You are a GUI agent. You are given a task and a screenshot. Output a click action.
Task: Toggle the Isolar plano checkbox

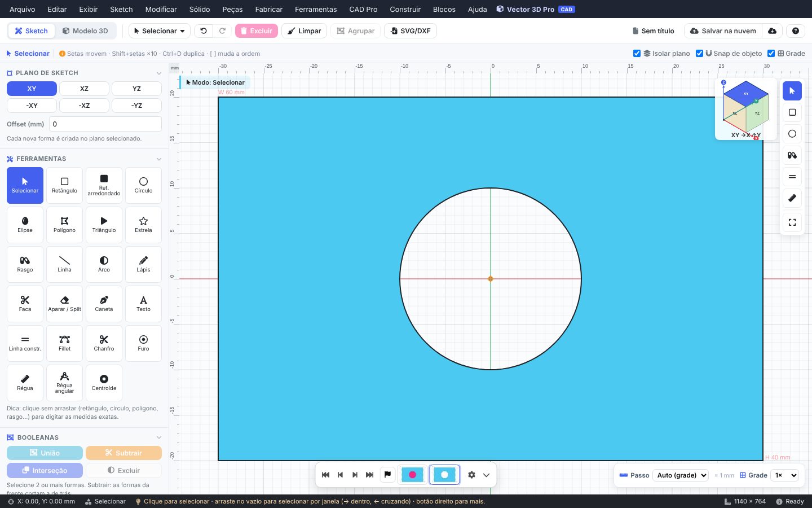tap(637, 54)
